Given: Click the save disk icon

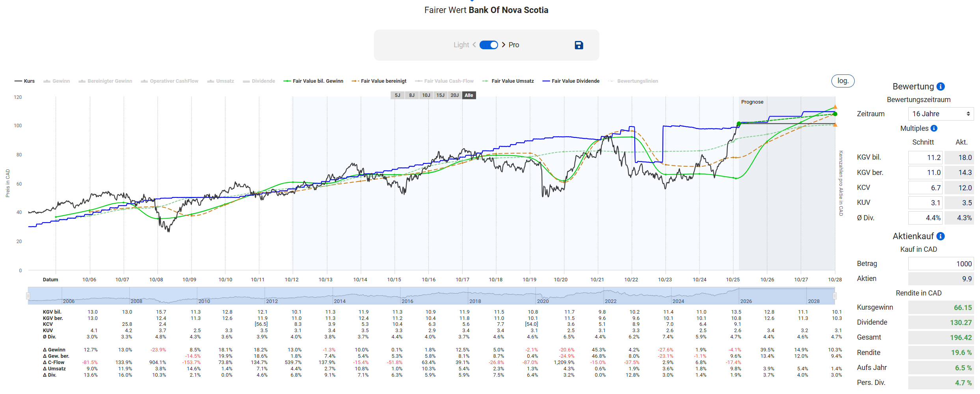Looking at the screenshot, I should pos(578,45).
